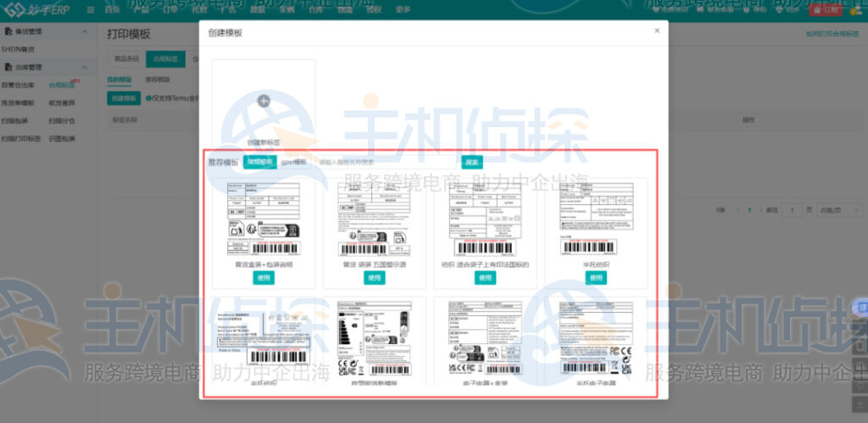The width and height of the screenshot is (868, 423).
Task: Click 使用 under the 五国警示语 template
Action: click(x=374, y=278)
